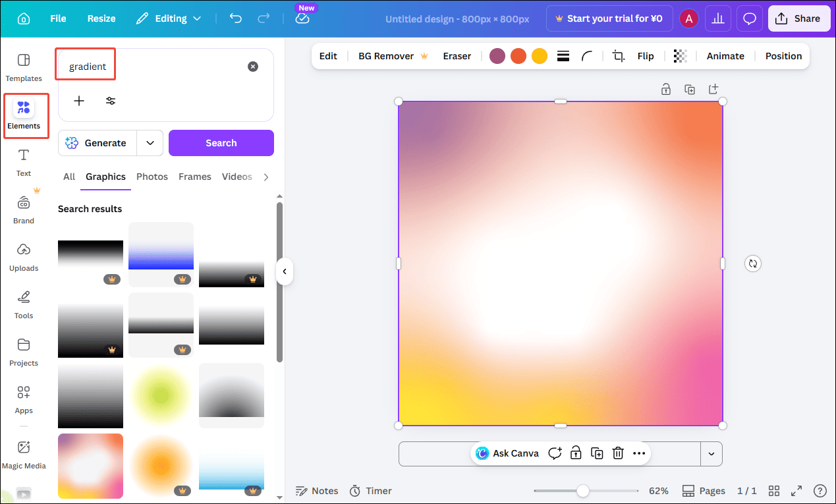The image size is (836, 504).
Task: Open search filters with sliders icon
Action: (x=110, y=101)
